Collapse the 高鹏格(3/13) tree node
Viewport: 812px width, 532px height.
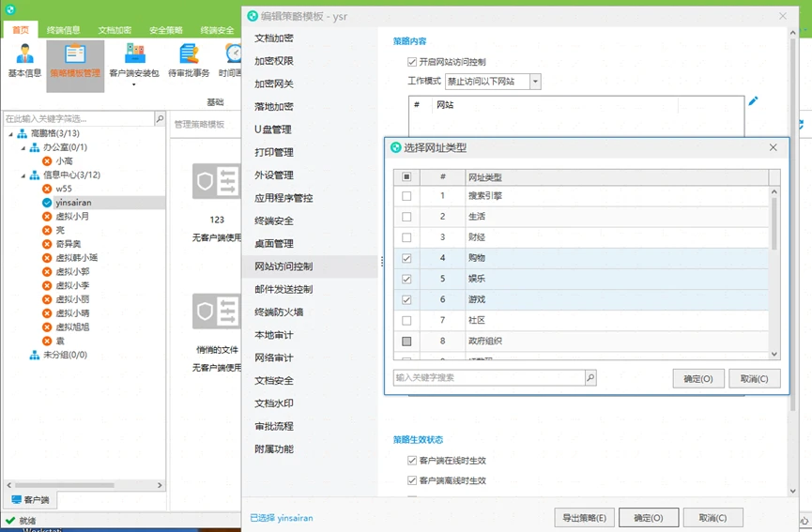coord(11,134)
